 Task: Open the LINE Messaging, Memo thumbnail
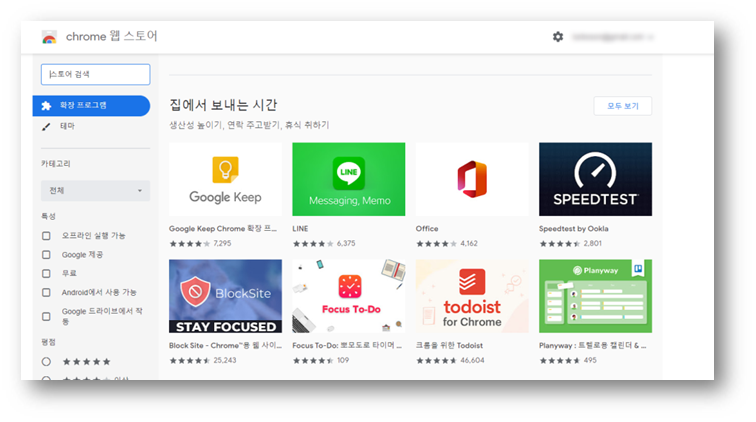(349, 179)
